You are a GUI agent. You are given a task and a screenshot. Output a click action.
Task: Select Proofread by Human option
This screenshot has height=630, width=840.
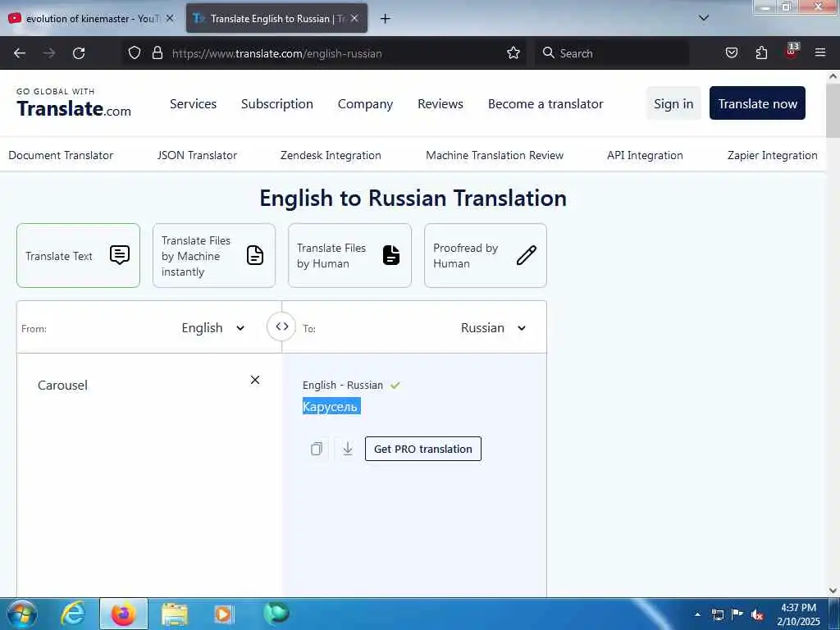click(x=486, y=256)
